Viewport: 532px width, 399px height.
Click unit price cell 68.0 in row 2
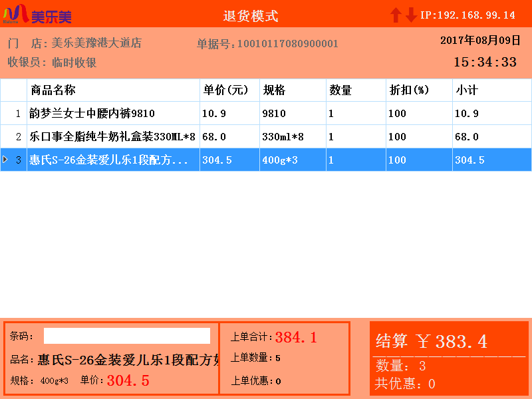229,136
